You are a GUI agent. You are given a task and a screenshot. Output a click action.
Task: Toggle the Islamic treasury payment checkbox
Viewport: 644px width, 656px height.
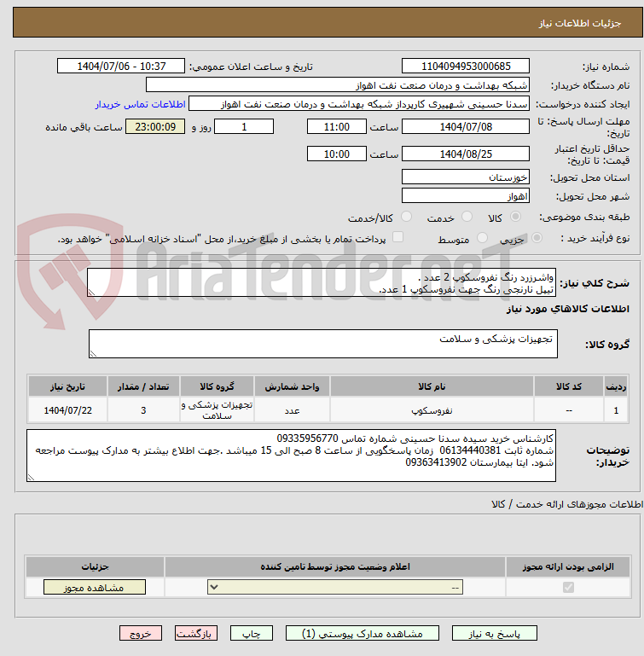397,237
